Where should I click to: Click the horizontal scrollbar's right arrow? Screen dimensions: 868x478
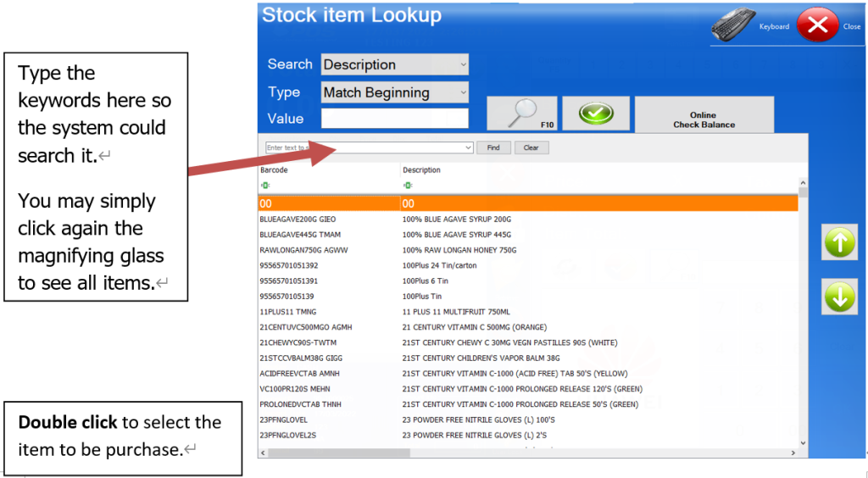coord(793,453)
